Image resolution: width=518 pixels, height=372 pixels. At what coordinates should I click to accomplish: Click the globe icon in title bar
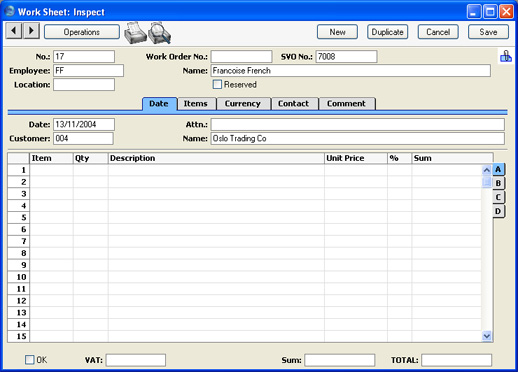pyautogui.click(x=10, y=11)
